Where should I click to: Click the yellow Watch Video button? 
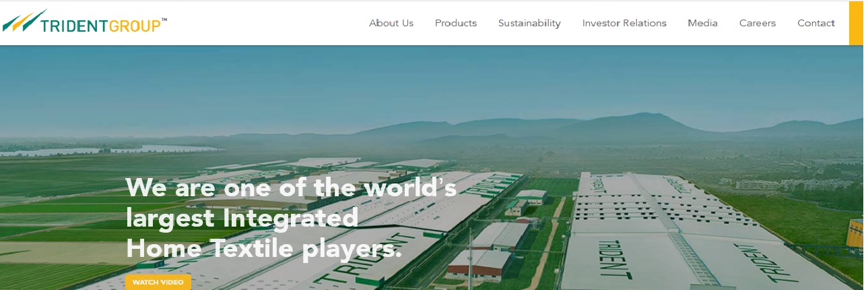point(158,282)
